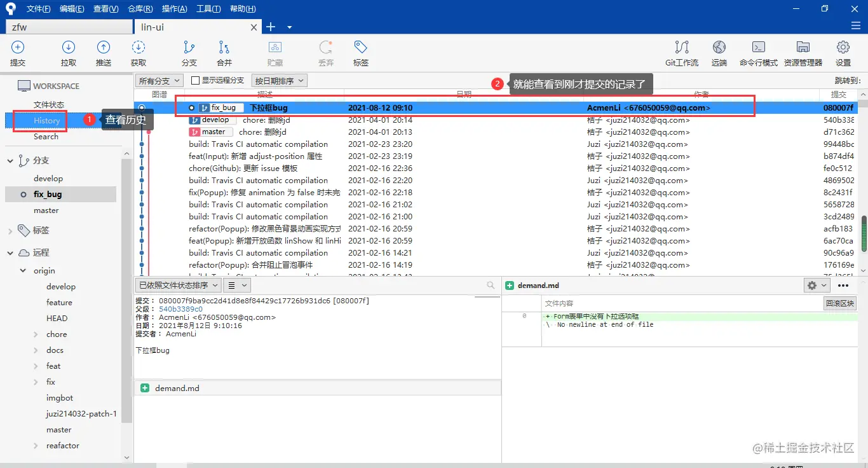Select commit chore(Github): 更新 issue 模板
868x468 pixels.
tap(496, 169)
